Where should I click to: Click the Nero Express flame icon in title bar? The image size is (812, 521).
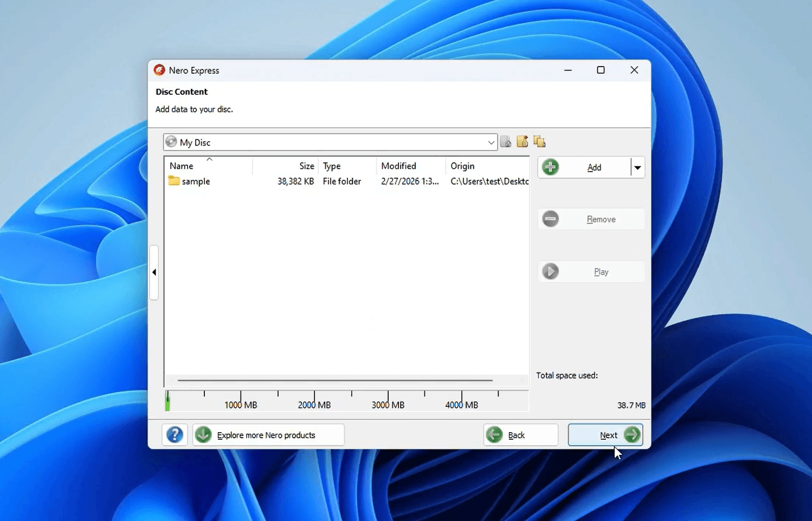click(159, 70)
